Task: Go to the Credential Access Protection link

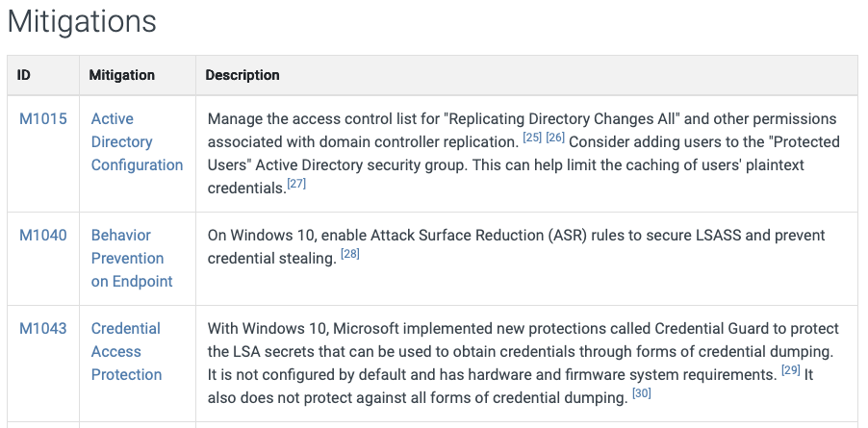Action: pos(126,352)
